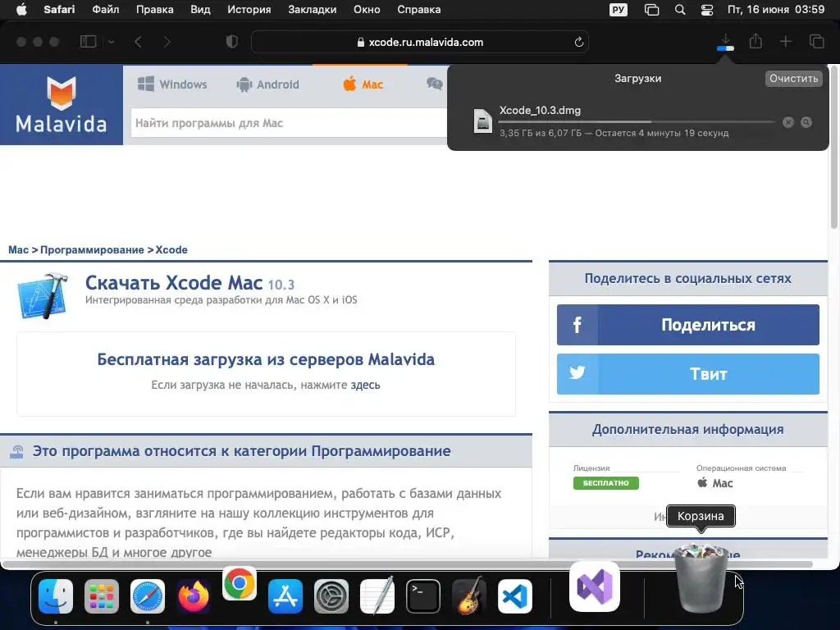Viewport: 840px width, 630px height.
Task: Switch the РУ keyboard input source
Action: click(x=619, y=10)
